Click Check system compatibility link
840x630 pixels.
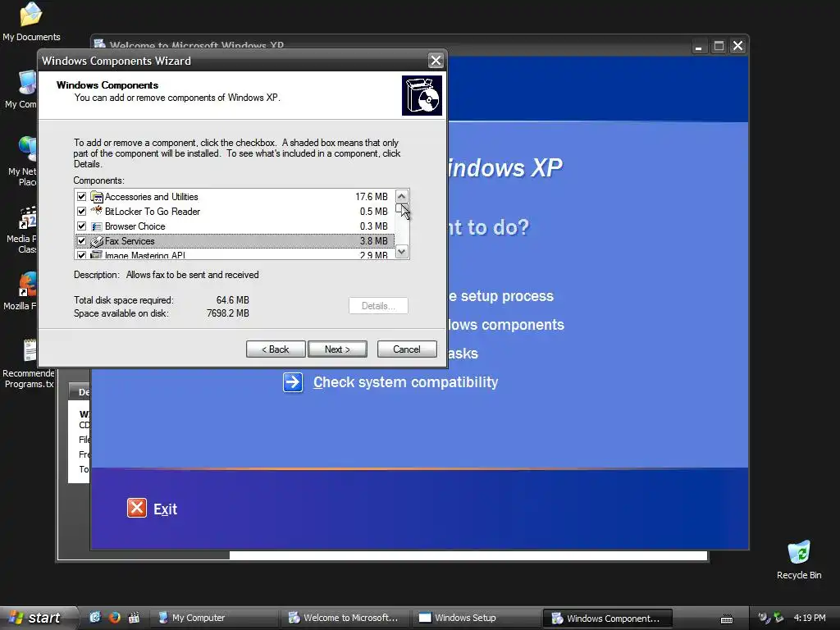pyautogui.click(x=405, y=382)
